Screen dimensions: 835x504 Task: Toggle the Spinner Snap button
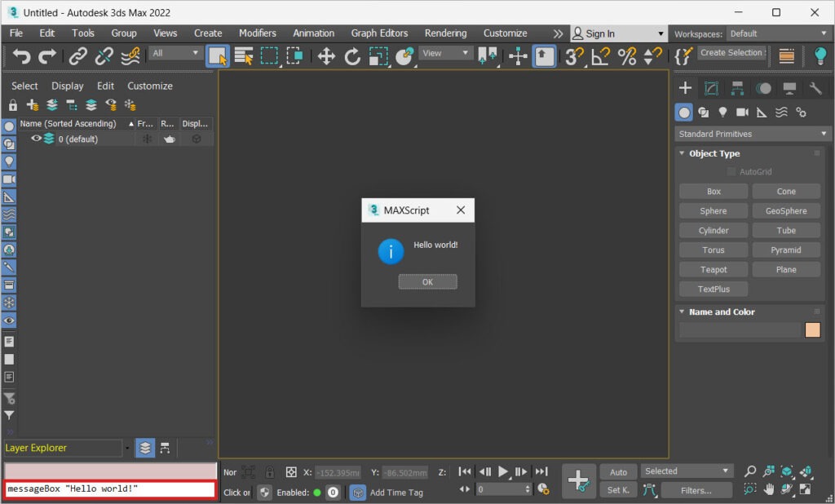(653, 56)
